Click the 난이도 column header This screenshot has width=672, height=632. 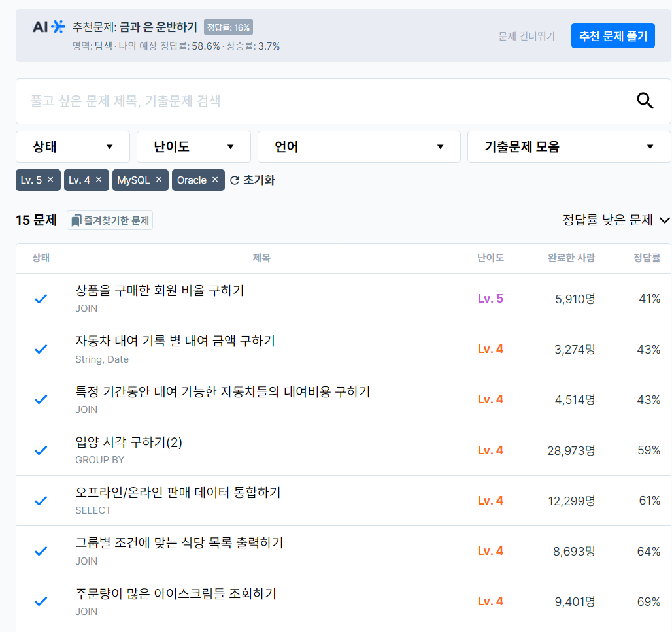tap(491, 258)
